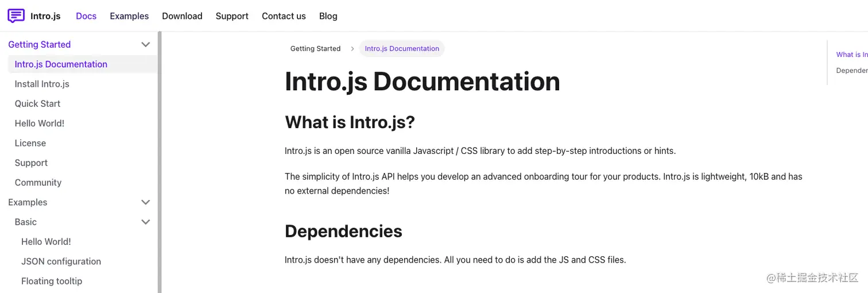
Task: Collapse the Getting Started sidebar chevron
Action: tap(146, 44)
